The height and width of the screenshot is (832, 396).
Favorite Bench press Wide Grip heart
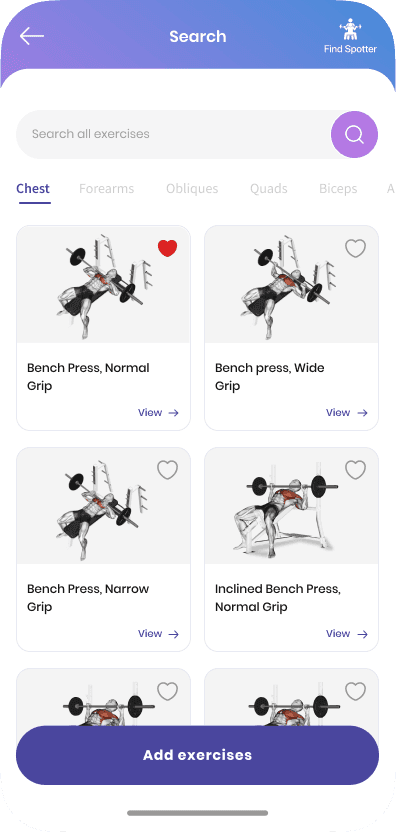(x=355, y=248)
